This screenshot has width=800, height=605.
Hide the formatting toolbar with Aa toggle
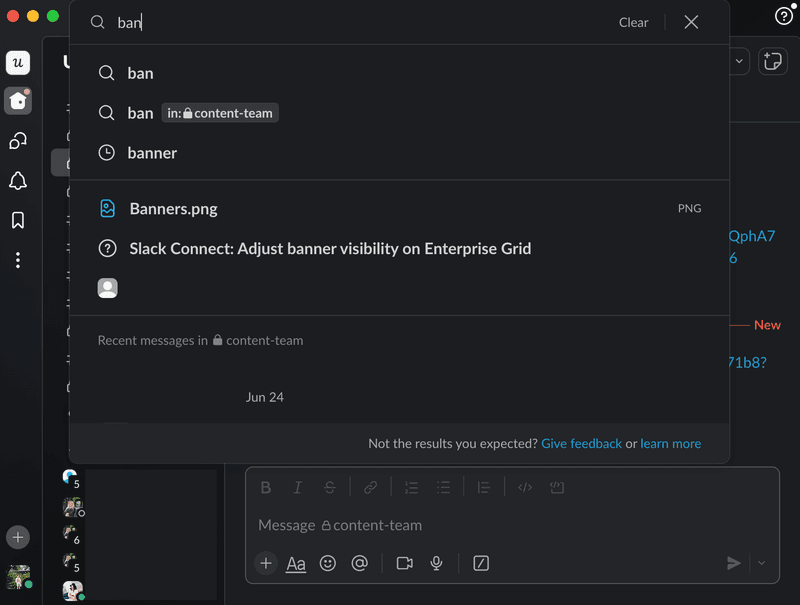tap(295, 563)
